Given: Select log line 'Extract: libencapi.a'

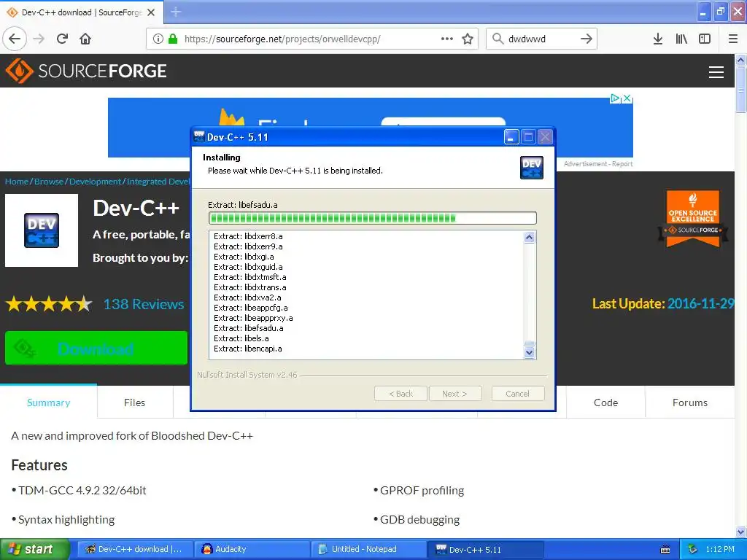Looking at the screenshot, I should (248, 349).
